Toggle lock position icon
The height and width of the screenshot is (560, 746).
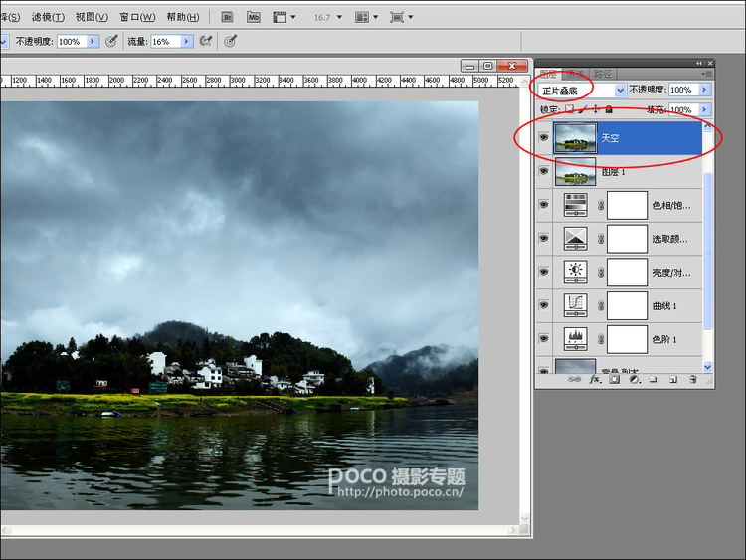coord(595,109)
